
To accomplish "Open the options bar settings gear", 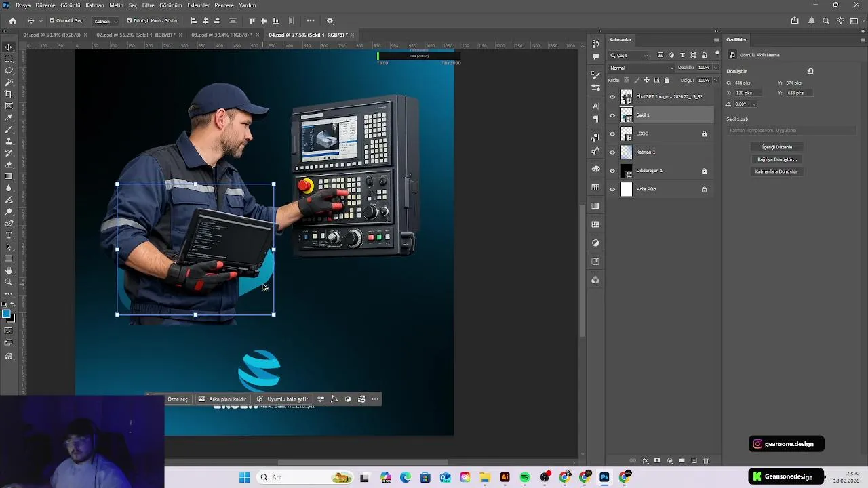I will pyautogui.click(x=330, y=21).
